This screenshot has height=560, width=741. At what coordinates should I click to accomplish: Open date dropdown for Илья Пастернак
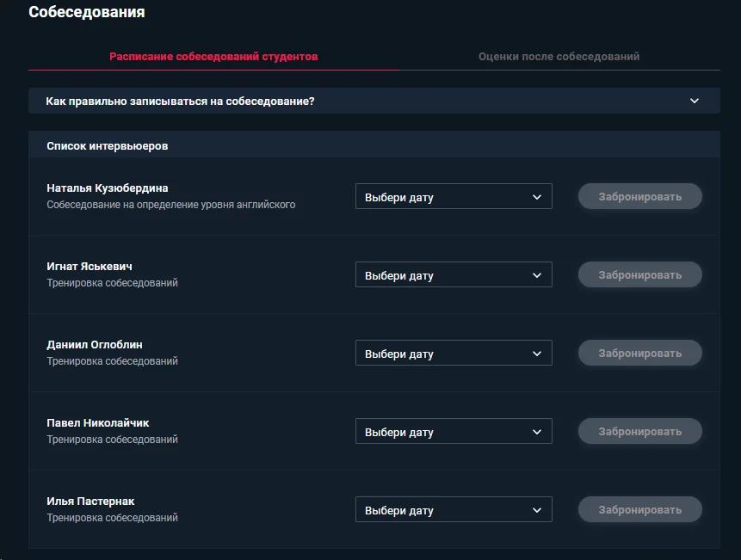[x=454, y=509]
